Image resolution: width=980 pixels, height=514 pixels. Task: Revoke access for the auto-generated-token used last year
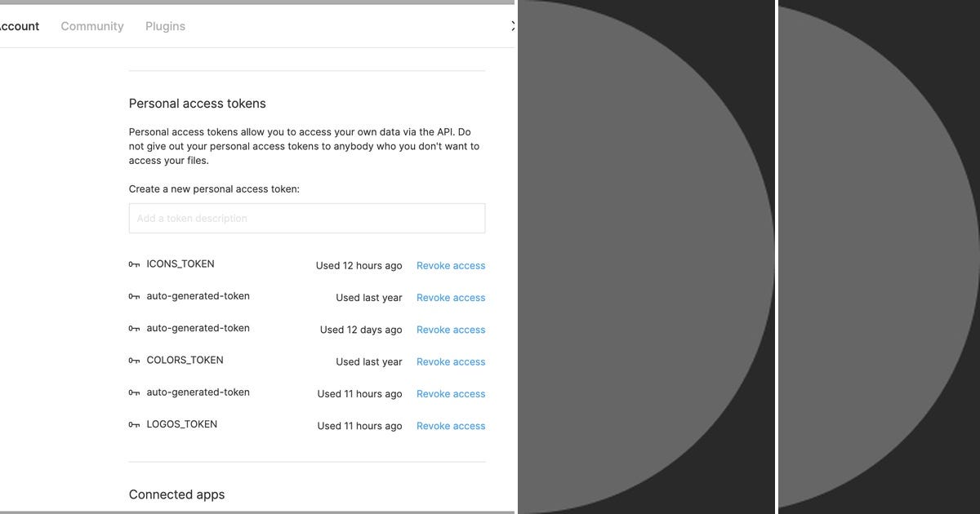point(450,297)
